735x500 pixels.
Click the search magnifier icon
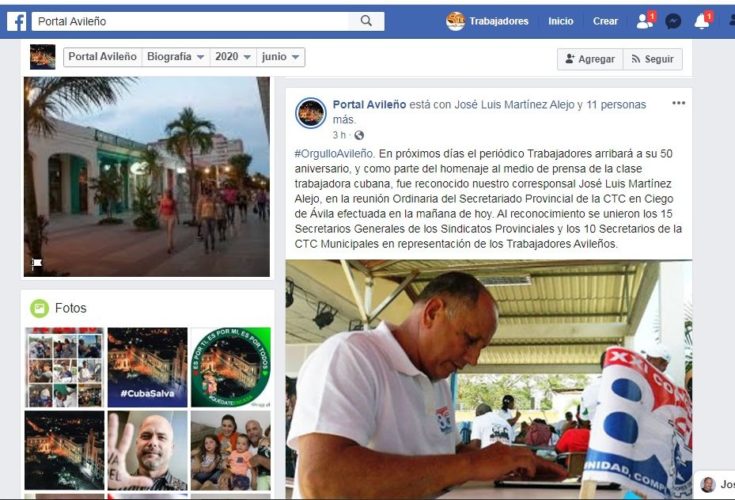pyautogui.click(x=366, y=21)
